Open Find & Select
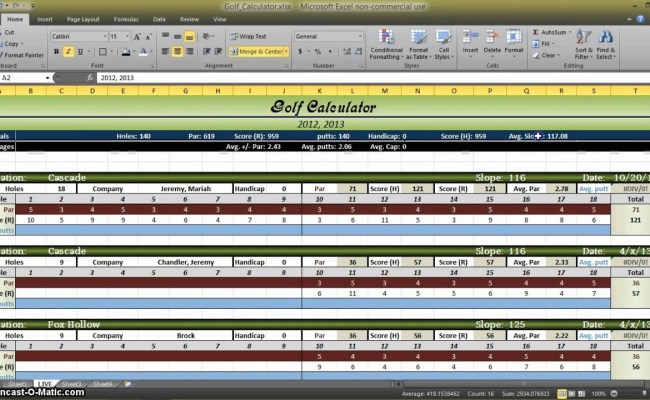Viewport: 650px width, 400px height. (606, 44)
